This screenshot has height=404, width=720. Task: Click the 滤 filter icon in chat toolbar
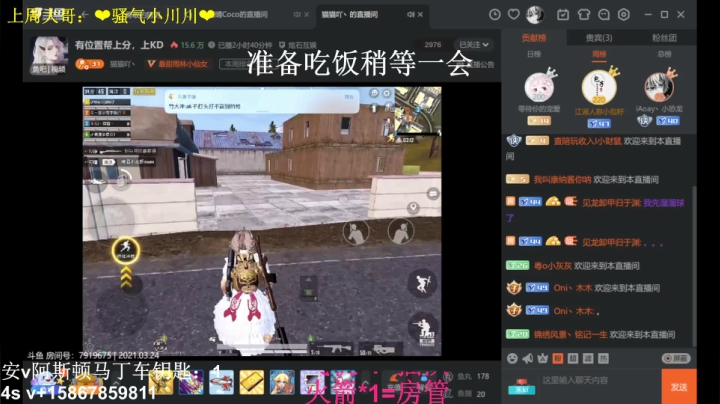tap(588, 358)
